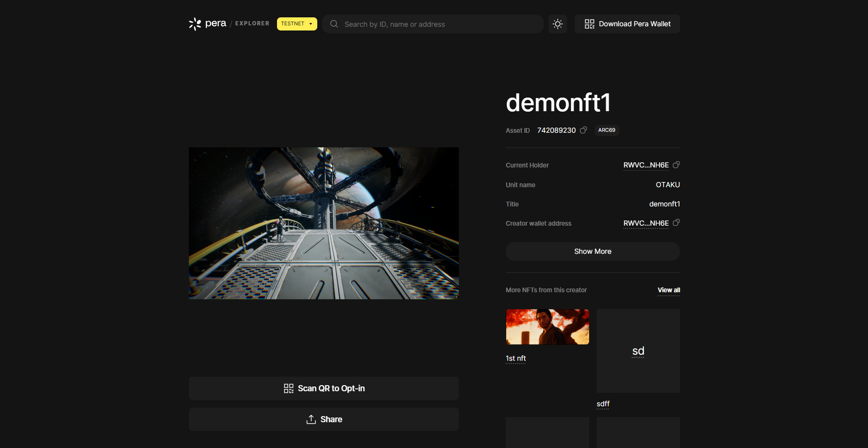Screen dimensions: 868x448
Task: Open the 1st nft title link
Action: click(x=516, y=358)
